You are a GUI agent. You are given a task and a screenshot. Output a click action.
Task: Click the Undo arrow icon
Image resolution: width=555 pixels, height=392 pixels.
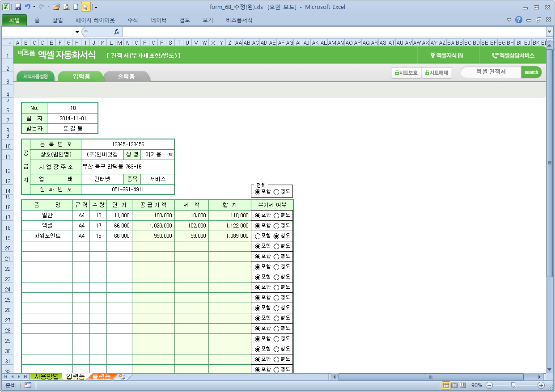point(28,7)
